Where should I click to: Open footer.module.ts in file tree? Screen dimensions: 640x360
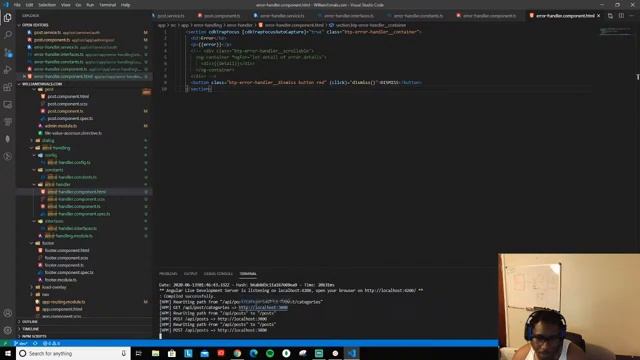[x=60, y=280]
